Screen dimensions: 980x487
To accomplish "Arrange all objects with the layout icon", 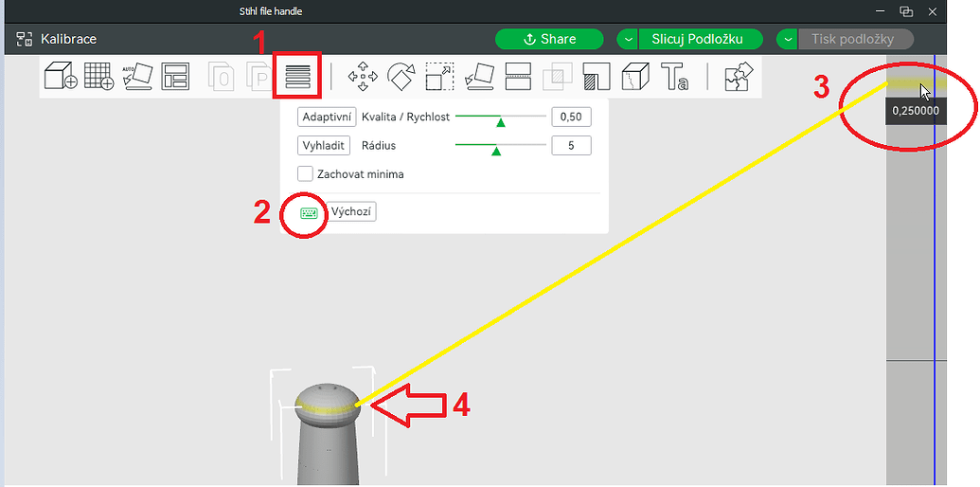I will click(x=175, y=76).
